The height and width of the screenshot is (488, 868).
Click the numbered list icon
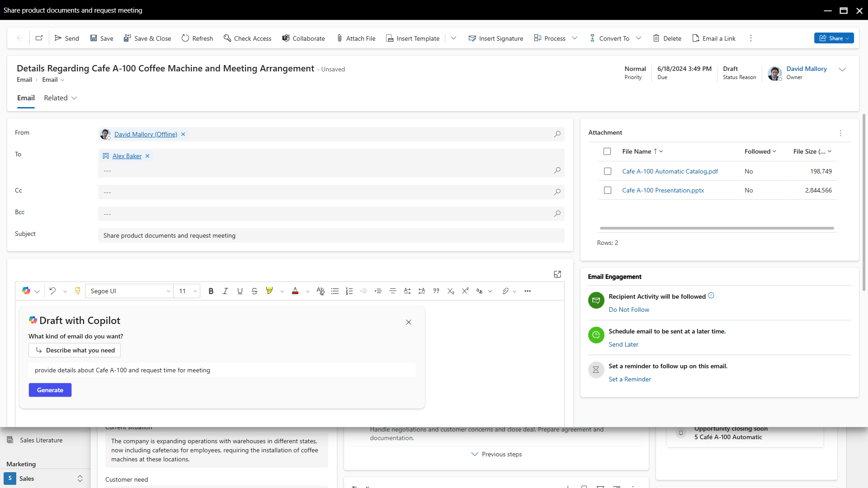click(349, 291)
